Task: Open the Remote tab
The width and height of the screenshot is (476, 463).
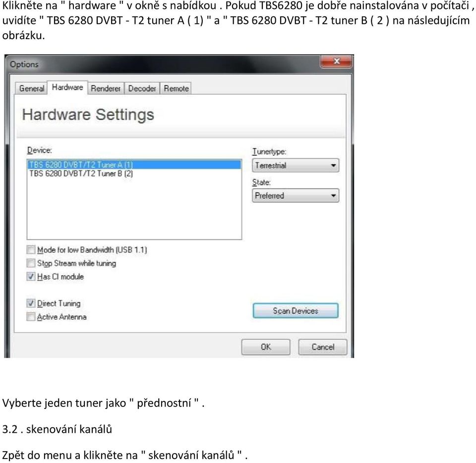Action: point(176,88)
